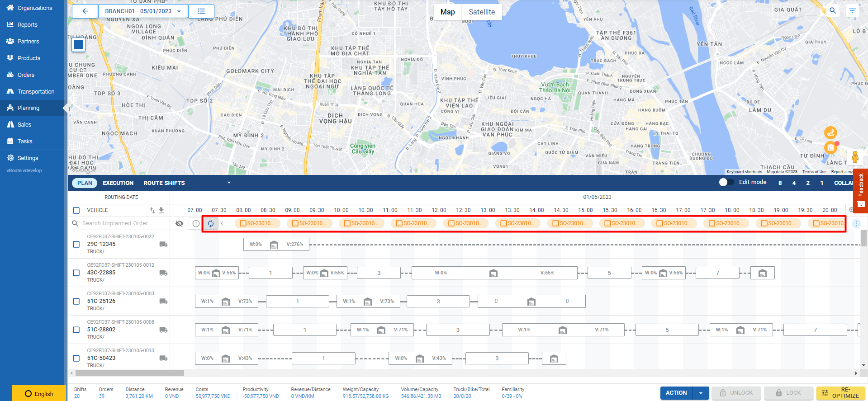Click truck icon for vehicle 51C-25126
868x401 pixels.
[x=163, y=301]
